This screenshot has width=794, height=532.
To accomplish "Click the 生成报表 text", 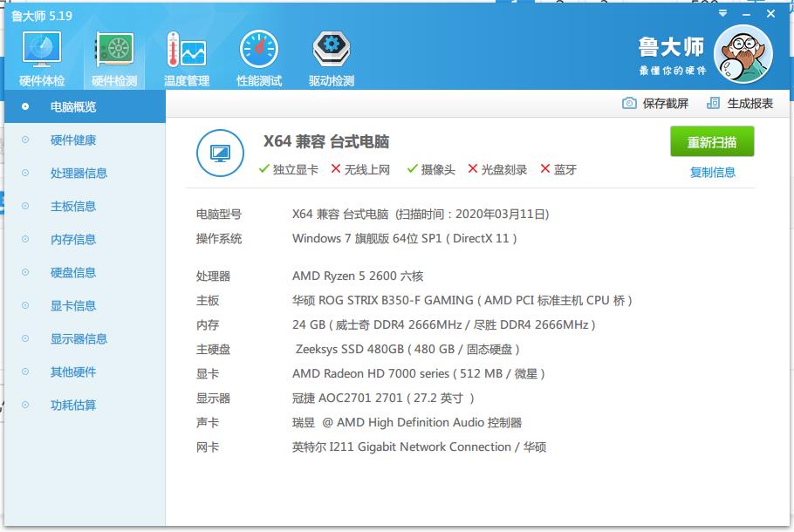I will click(750, 104).
